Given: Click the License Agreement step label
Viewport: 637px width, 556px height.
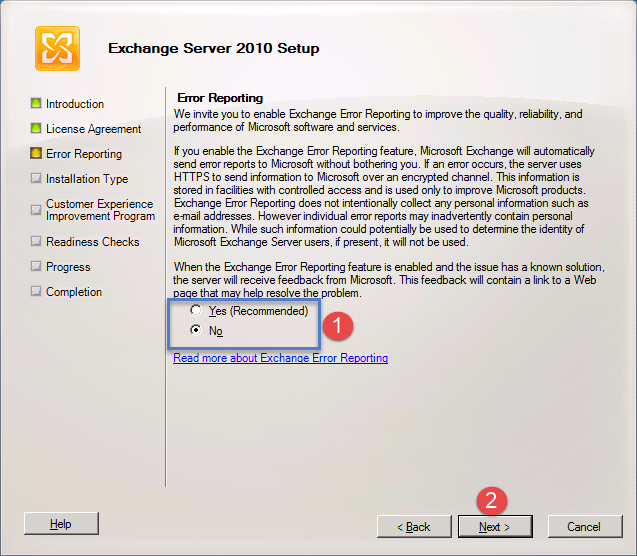Looking at the screenshot, I should [93, 129].
